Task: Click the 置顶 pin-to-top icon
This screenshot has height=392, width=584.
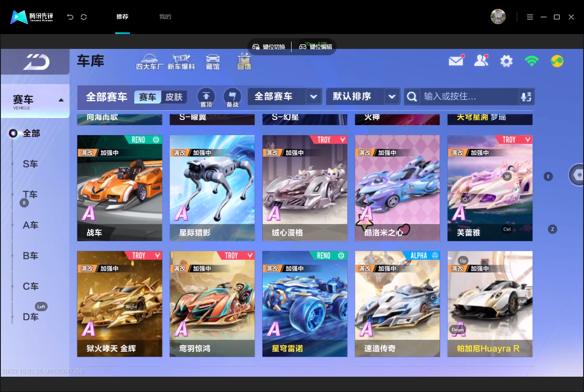Action: (x=206, y=97)
